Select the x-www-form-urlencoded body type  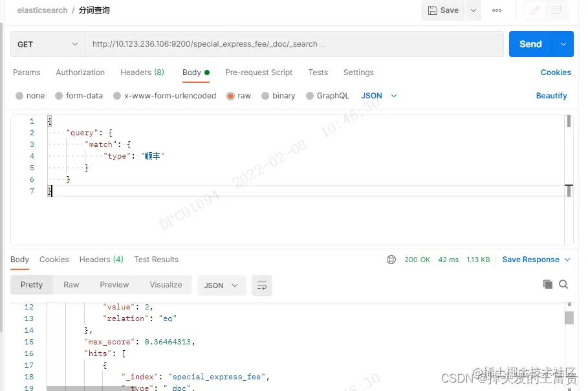coord(164,96)
